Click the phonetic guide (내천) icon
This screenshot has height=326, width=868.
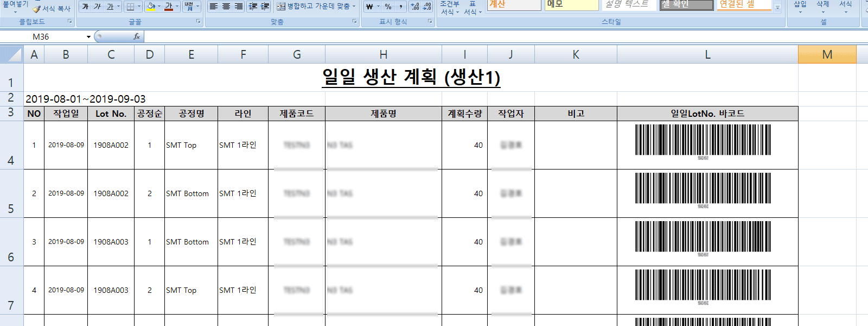click(189, 7)
